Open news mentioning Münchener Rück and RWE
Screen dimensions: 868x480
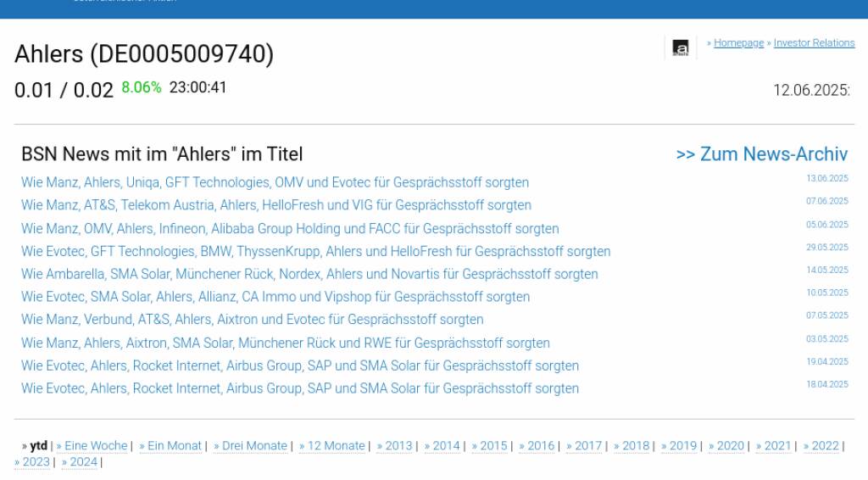point(286,343)
